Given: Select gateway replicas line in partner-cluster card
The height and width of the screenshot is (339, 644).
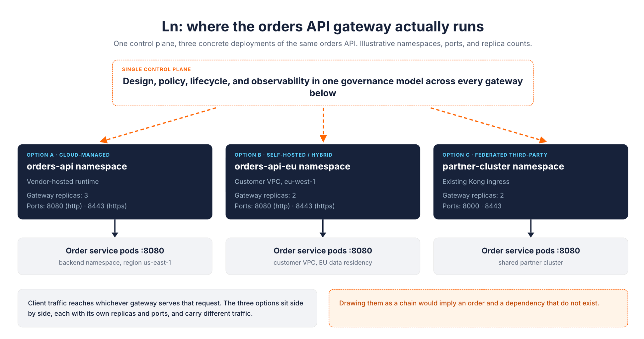Looking at the screenshot, I should (473, 195).
